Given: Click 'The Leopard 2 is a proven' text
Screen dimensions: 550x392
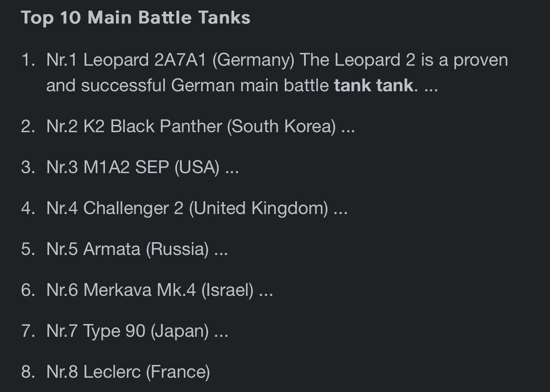Looking at the screenshot, I should click(x=404, y=60).
